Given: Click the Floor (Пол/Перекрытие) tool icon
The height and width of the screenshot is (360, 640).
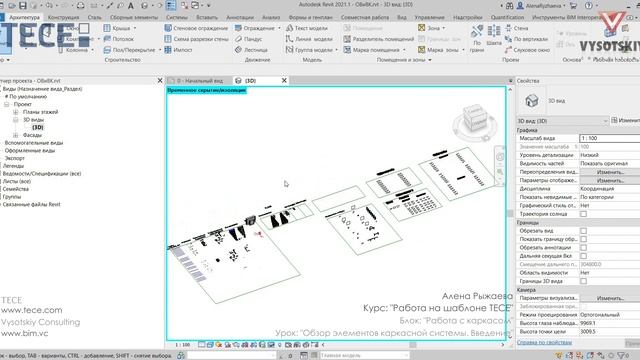Looking at the screenshot, I should (x=107, y=50).
